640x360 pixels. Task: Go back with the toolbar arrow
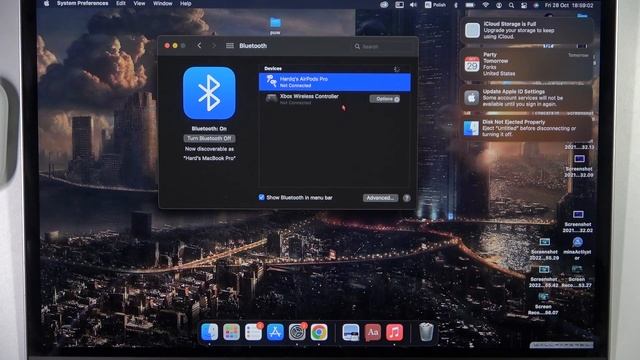(x=199, y=45)
